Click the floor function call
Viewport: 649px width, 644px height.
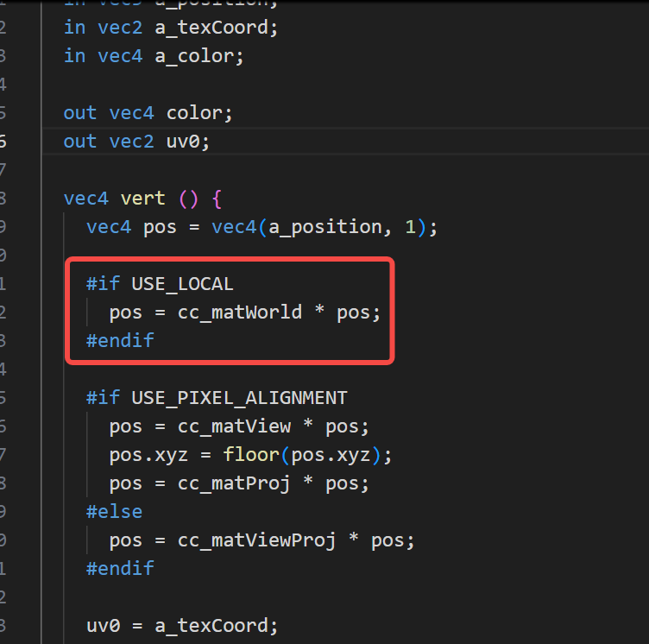[251, 454]
